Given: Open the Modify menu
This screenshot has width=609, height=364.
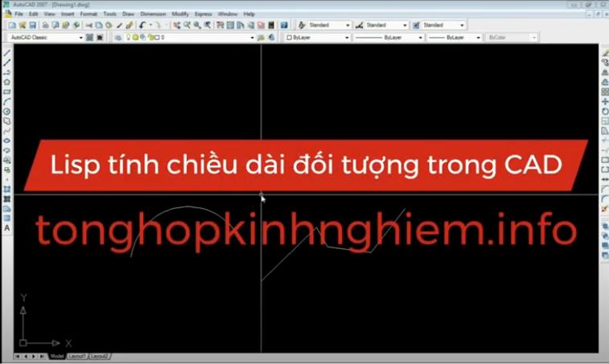Looking at the screenshot, I should click(180, 14).
